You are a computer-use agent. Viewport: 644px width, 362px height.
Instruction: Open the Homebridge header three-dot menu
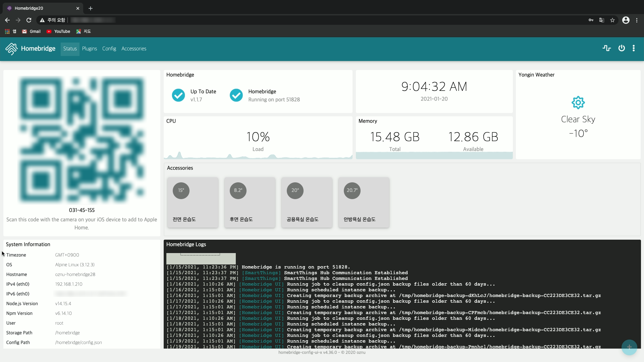tap(634, 48)
